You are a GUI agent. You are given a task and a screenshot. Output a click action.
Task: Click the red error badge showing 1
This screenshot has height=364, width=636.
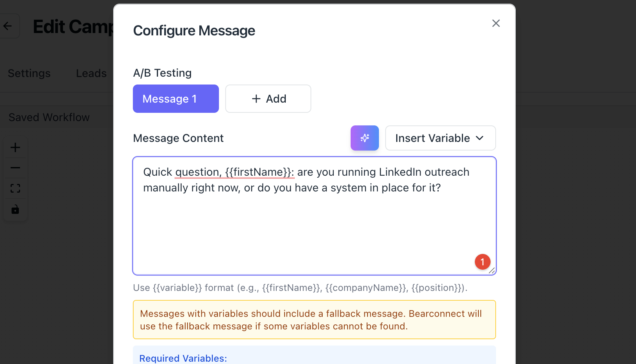(x=482, y=262)
